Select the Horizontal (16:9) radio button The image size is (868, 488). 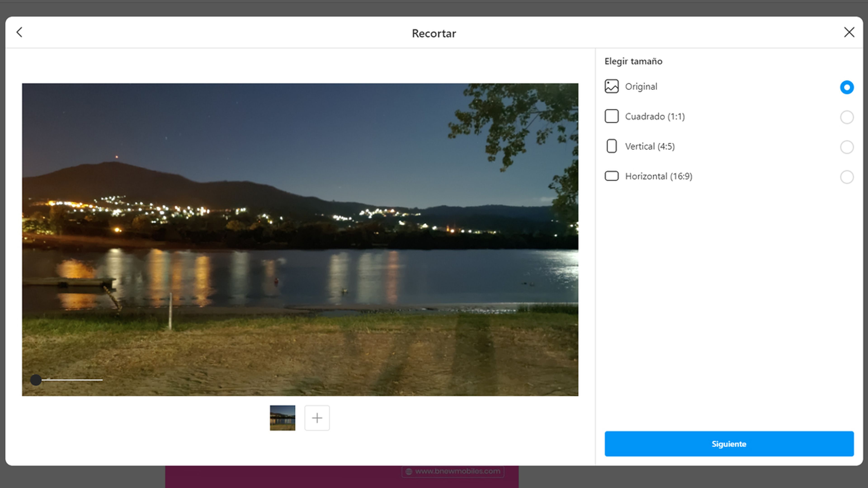tap(847, 177)
